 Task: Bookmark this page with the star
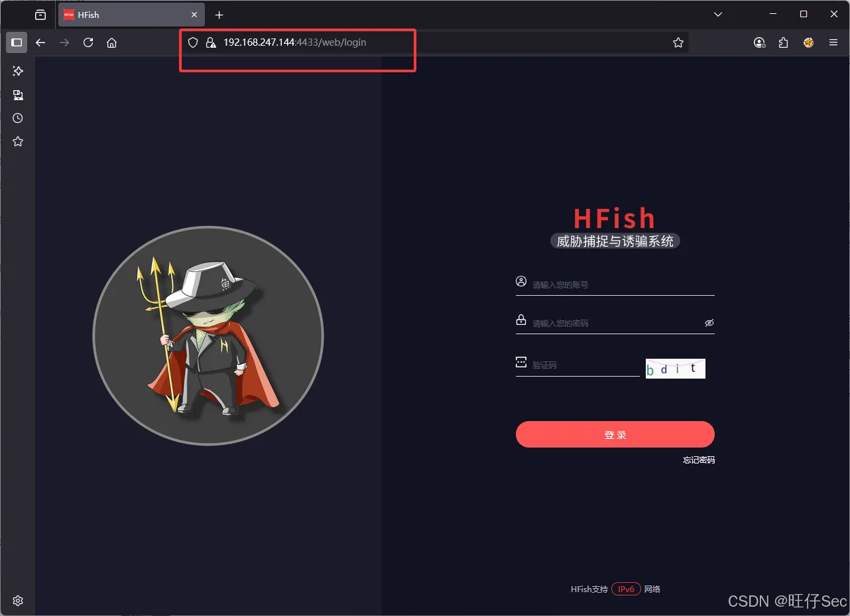(x=678, y=42)
